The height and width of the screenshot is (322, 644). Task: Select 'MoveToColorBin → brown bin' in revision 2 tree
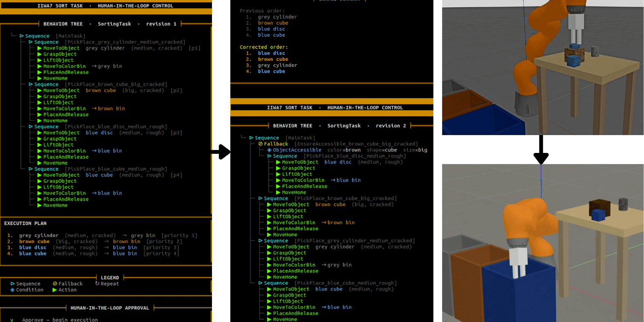[311, 223]
